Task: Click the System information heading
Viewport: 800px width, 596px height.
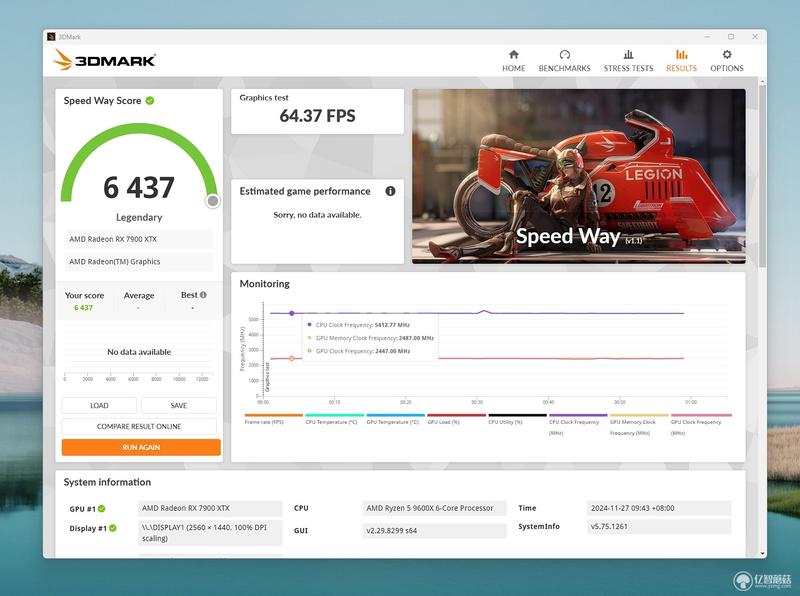Action: point(107,482)
